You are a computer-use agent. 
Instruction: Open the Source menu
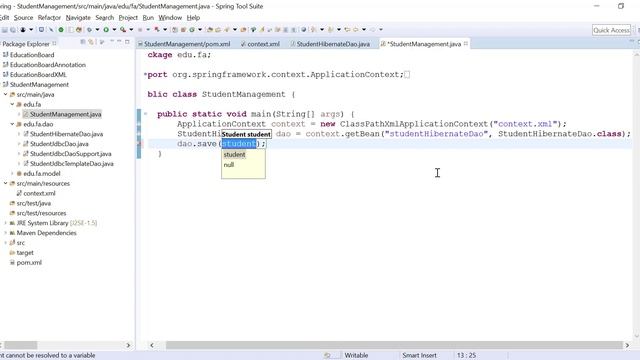tap(23, 18)
